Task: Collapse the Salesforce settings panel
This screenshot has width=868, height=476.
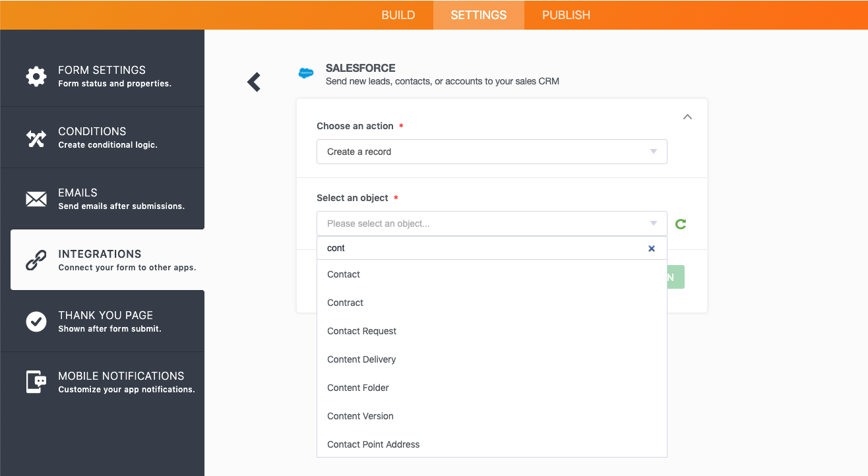Action: tap(687, 117)
